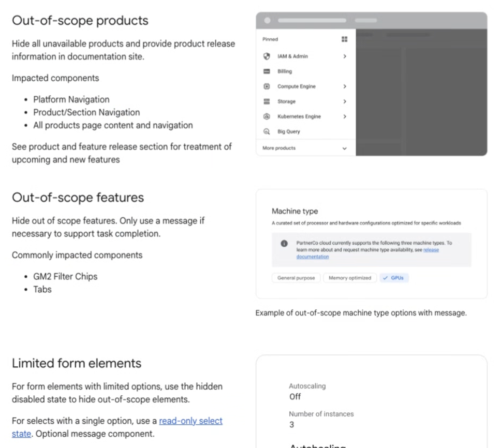
Task: Click the Autoscaling Off value
Action: click(295, 397)
